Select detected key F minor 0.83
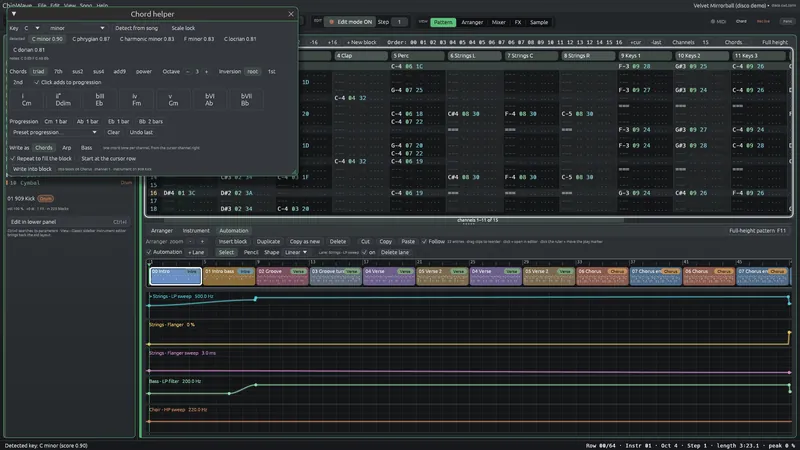800x450 pixels. tap(199, 39)
